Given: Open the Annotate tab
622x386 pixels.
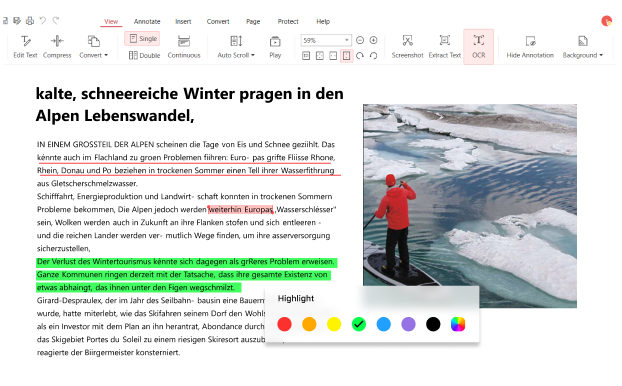Looking at the screenshot, I should point(147,21).
